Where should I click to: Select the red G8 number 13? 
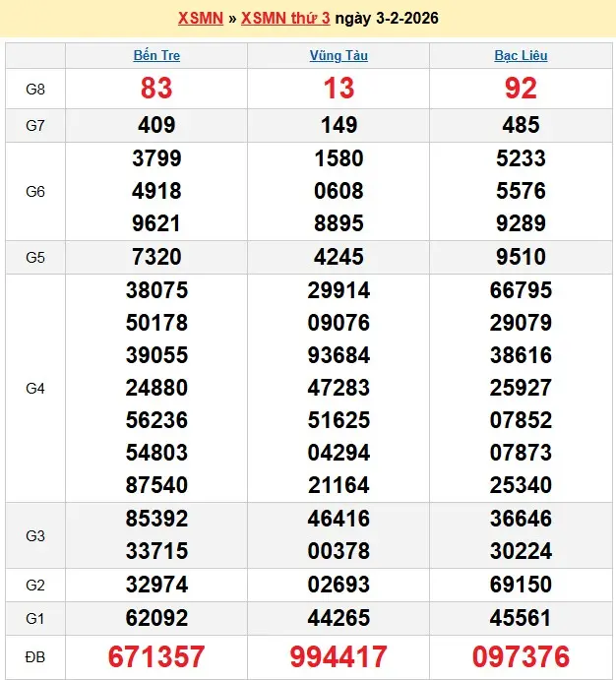coord(339,89)
